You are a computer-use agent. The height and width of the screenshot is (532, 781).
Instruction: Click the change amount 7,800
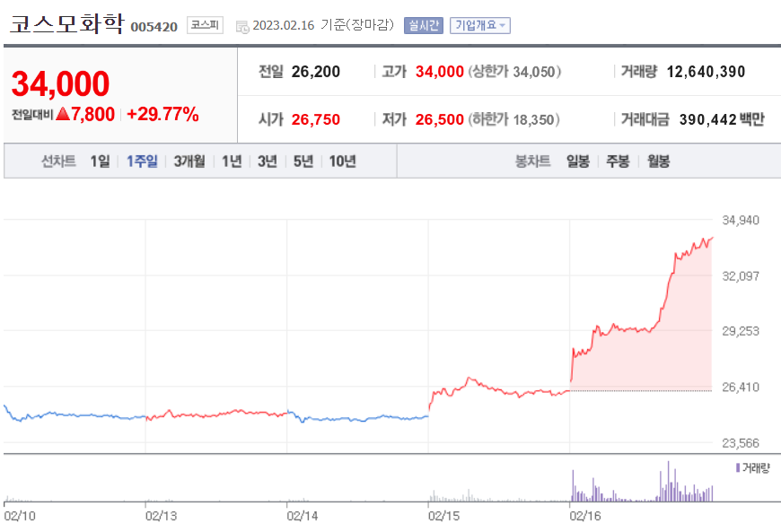click(x=93, y=115)
